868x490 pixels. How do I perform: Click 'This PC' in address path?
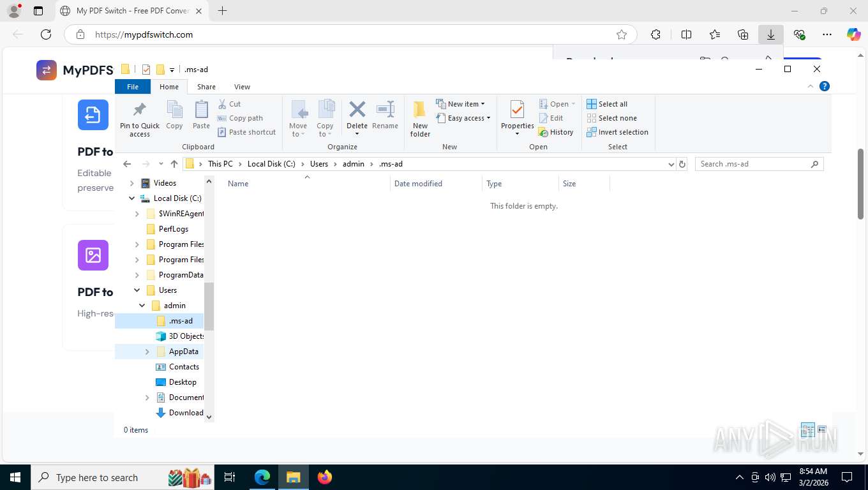(x=220, y=164)
